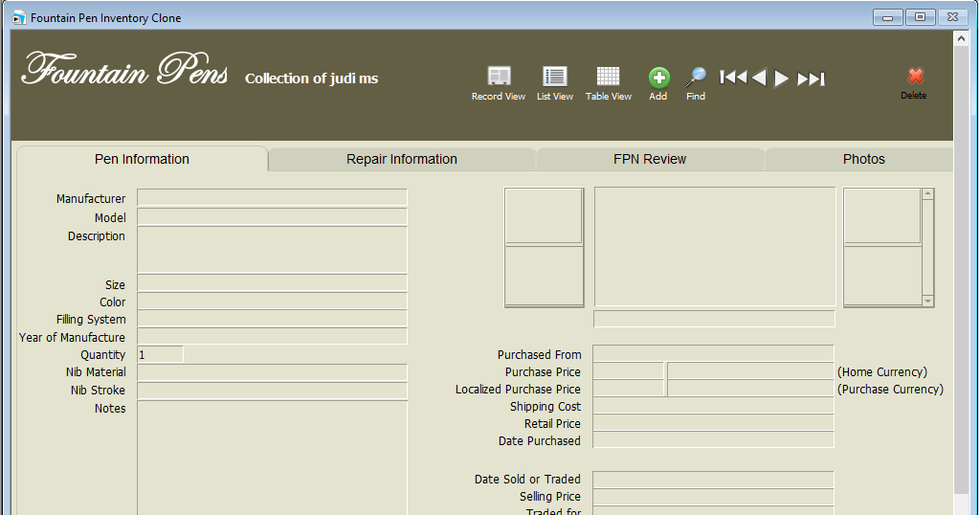Switch to List View

click(x=554, y=83)
